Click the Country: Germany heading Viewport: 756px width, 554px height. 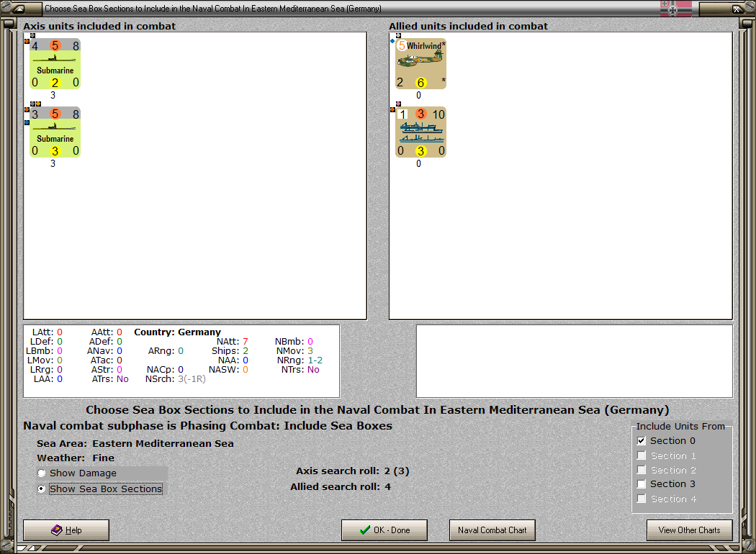(177, 332)
